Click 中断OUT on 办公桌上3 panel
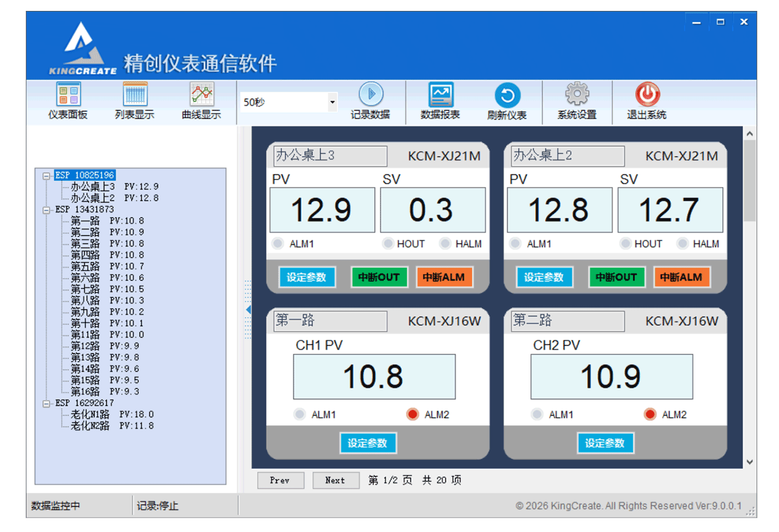Screen dimensions: 779x532 [x=379, y=277]
